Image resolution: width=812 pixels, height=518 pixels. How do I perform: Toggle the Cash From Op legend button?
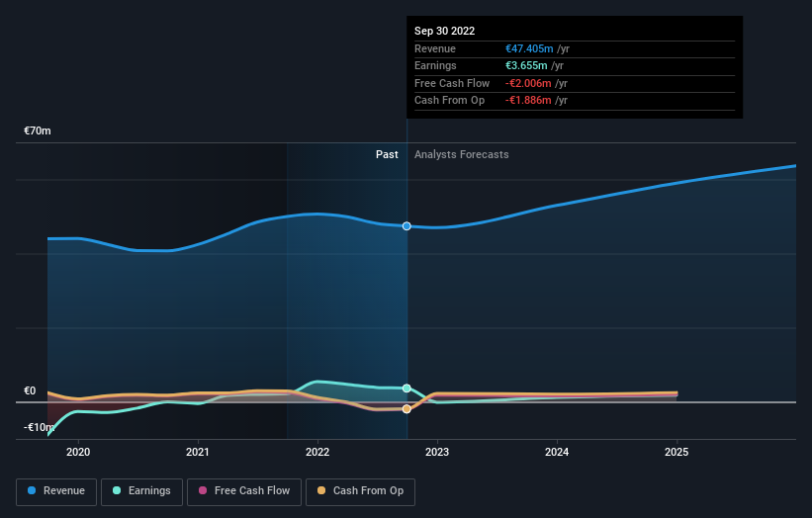tap(360, 491)
